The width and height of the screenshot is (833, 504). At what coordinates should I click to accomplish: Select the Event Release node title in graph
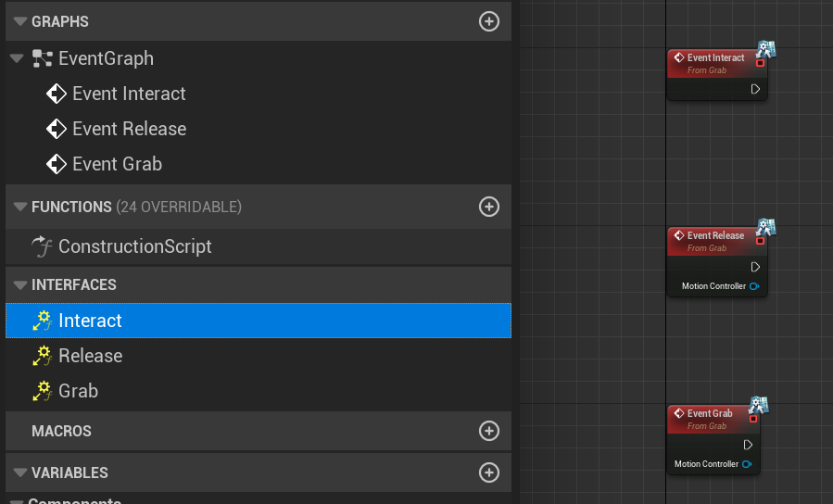pyautogui.click(x=715, y=235)
